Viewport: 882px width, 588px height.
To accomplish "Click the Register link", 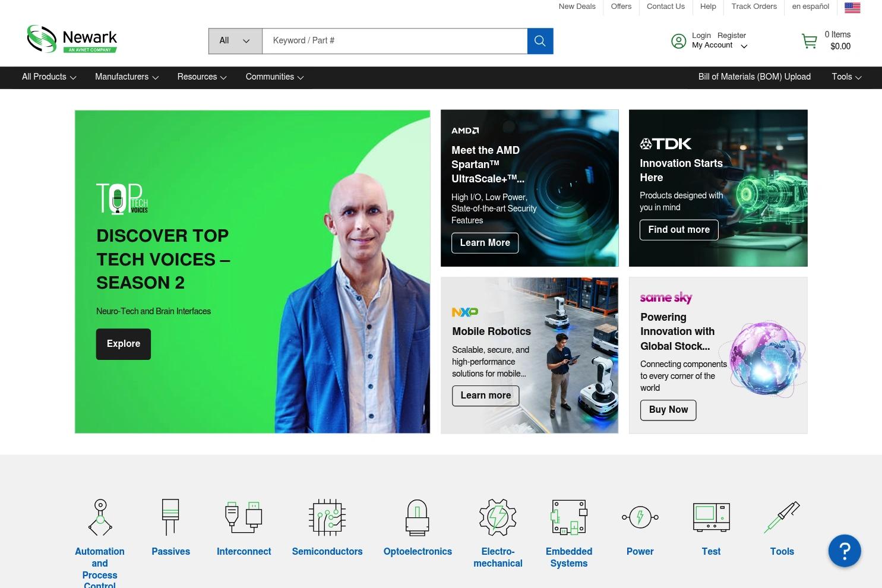I will point(732,36).
